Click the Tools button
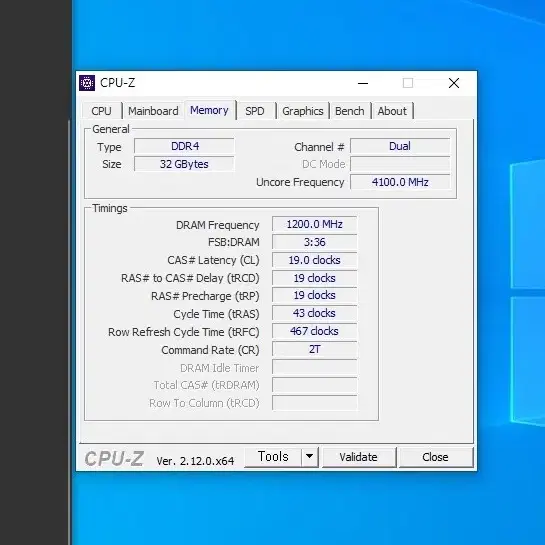The image size is (545, 545). click(x=273, y=457)
